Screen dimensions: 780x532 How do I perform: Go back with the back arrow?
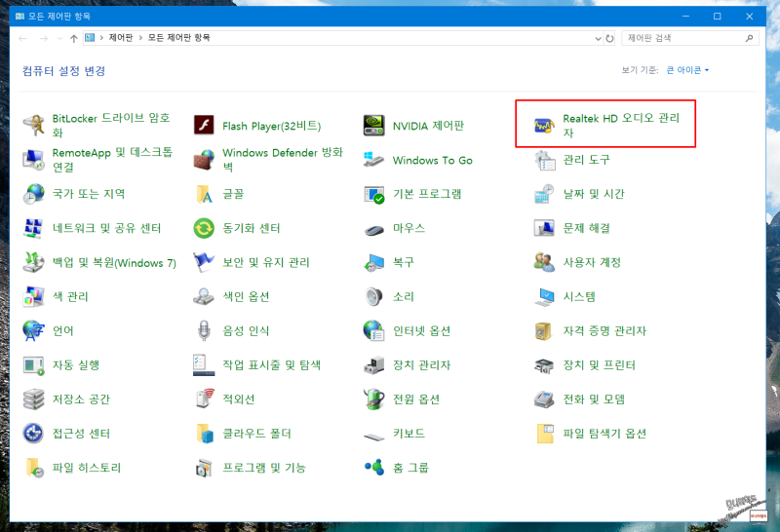(x=22, y=38)
